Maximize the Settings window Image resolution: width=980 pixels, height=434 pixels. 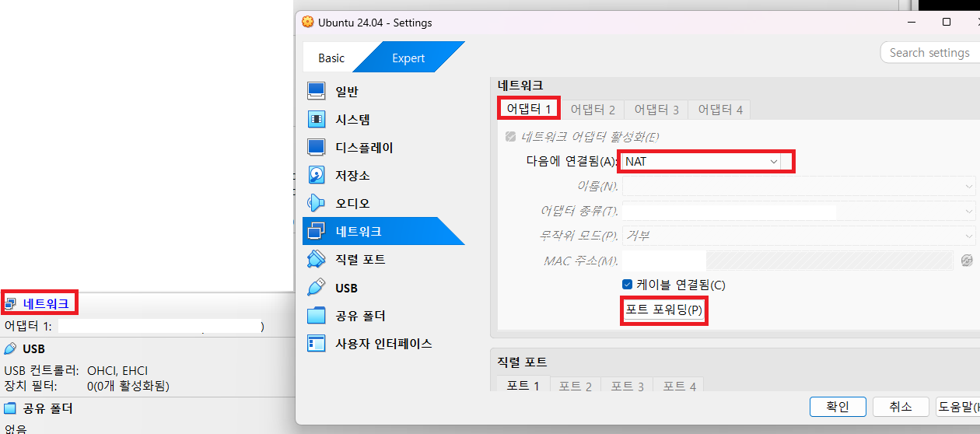click(x=947, y=23)
